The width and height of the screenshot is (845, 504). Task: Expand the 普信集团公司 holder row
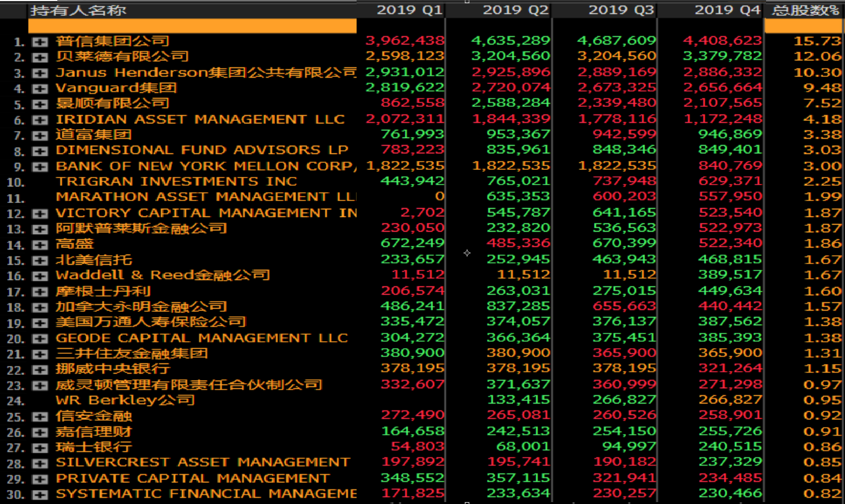pyautogui.click(x=40, y=41)
